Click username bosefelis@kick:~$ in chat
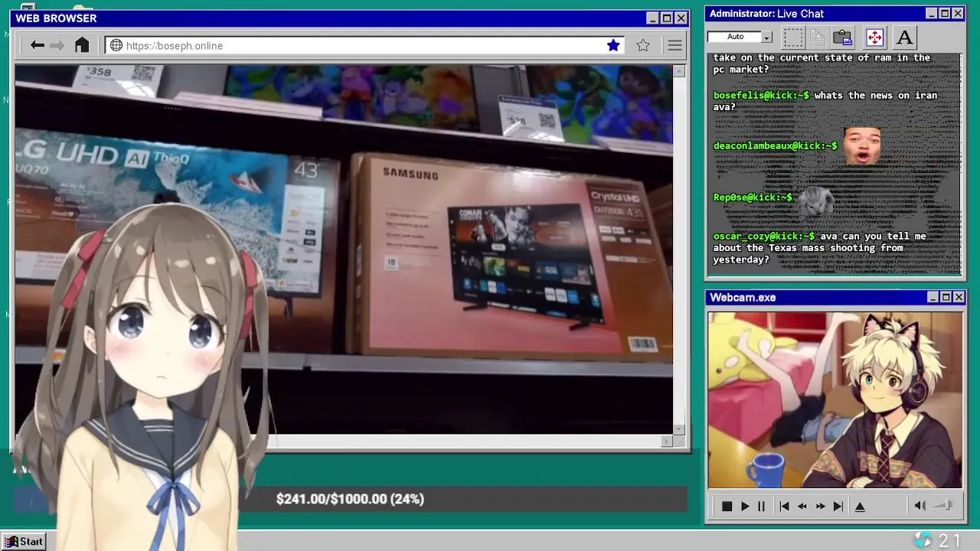 (761, 96)
